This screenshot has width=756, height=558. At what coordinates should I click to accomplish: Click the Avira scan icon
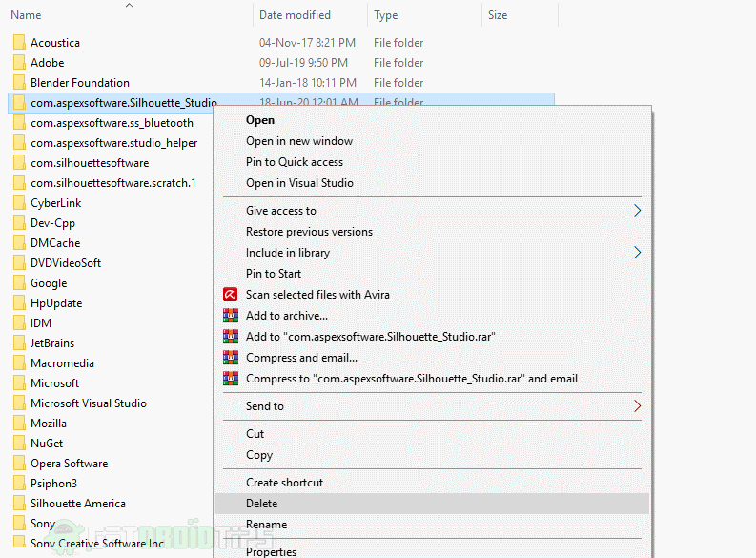231,294
